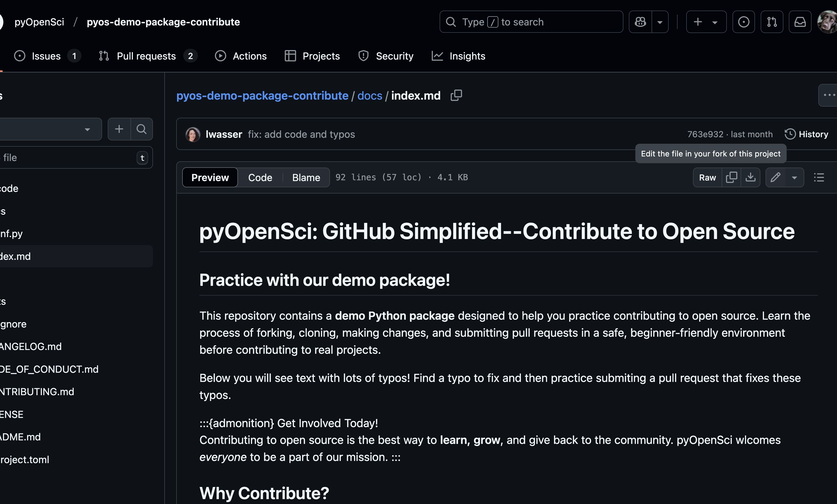The image size is (837, 504).
Task: Open README.md in the file tree
Action: click(x=76, y=437)
